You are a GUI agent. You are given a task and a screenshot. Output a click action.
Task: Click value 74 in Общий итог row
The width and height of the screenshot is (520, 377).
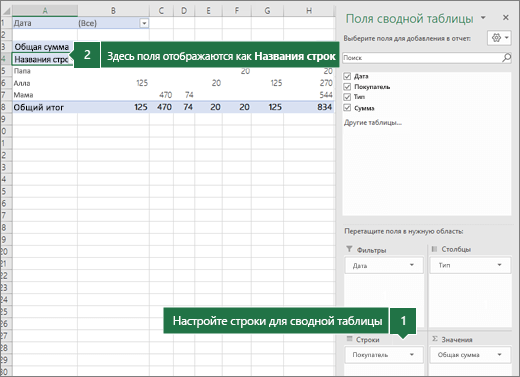click(x=188, y=107)
